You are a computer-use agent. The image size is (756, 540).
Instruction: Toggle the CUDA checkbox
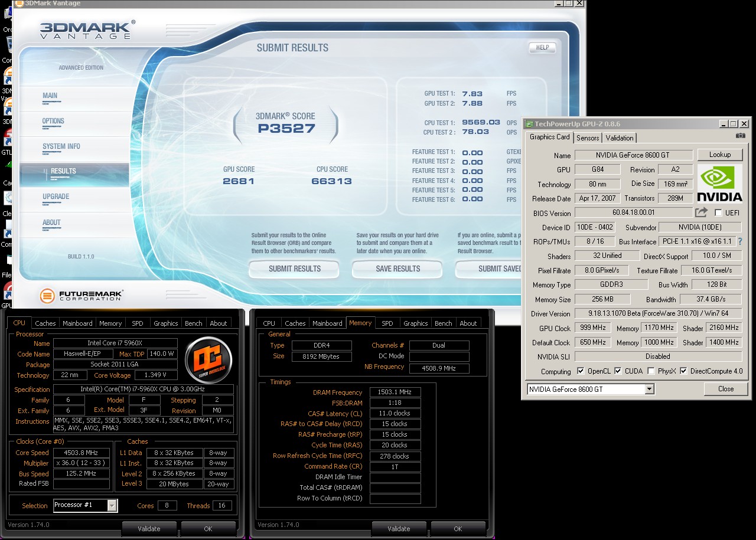coord(618,371)
